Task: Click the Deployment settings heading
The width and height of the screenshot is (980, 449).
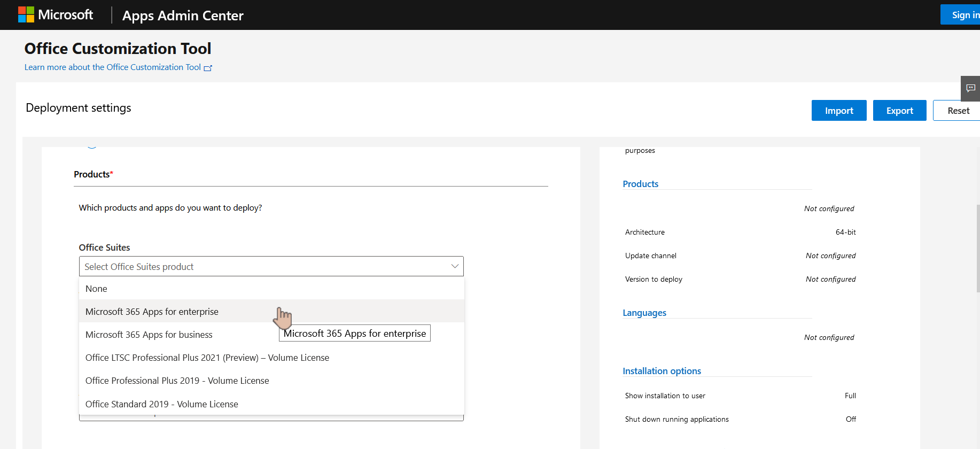Action: pyautogui.click(x=79, y=108)
